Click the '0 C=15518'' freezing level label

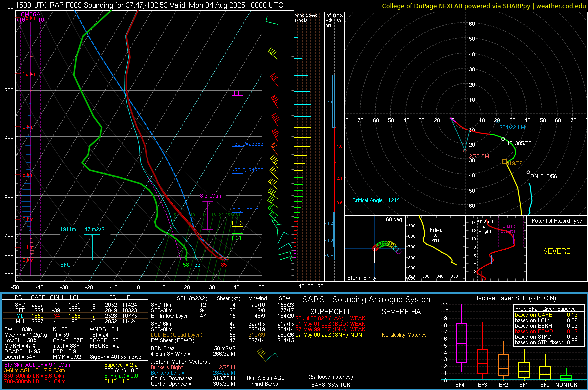[246, 210]
